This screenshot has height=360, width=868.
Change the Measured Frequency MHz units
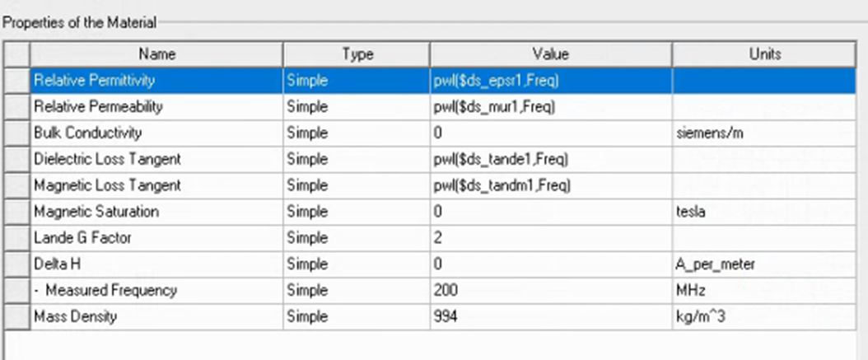click(765, 291)
